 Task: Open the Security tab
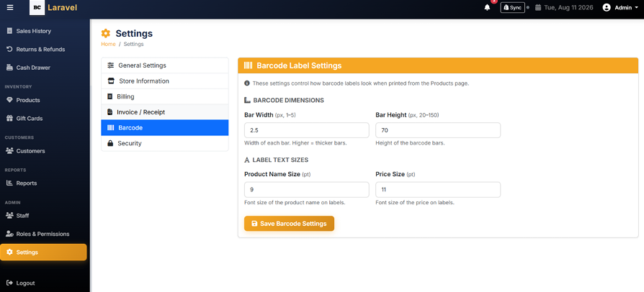point(165,143)
